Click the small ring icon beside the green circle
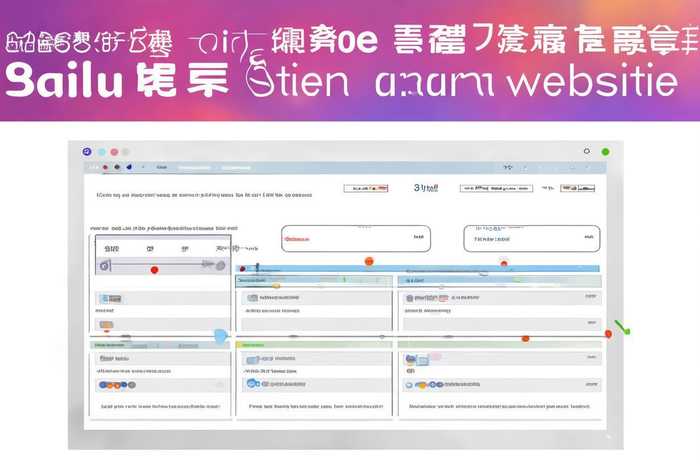The width and height of the screenshot is (700, 470). pyautogui.click(x=586, y=152)
